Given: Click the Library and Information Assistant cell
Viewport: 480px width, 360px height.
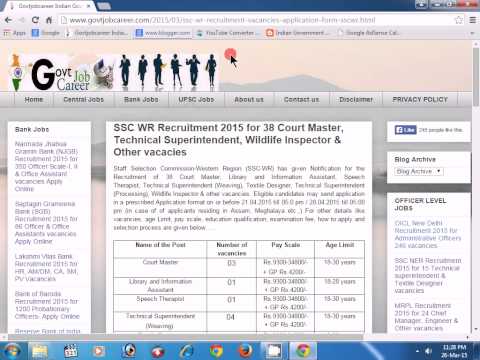Looking at the screenshot, I should point(160,286).
